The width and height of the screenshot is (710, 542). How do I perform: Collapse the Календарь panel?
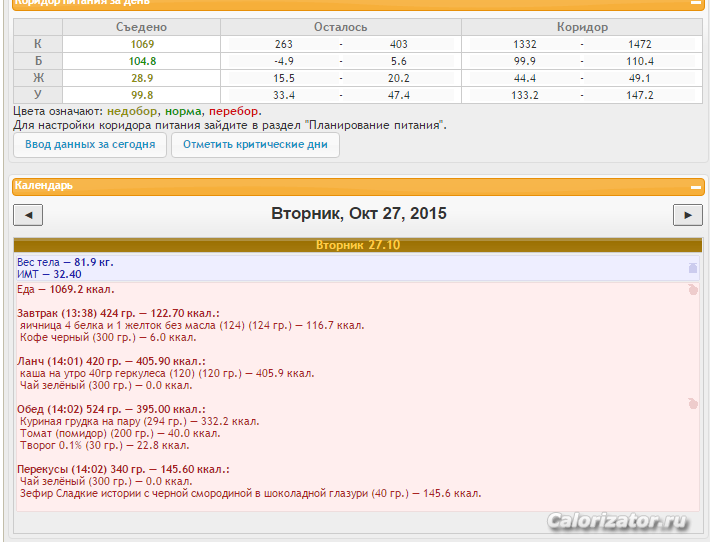(x=696, y=186)
